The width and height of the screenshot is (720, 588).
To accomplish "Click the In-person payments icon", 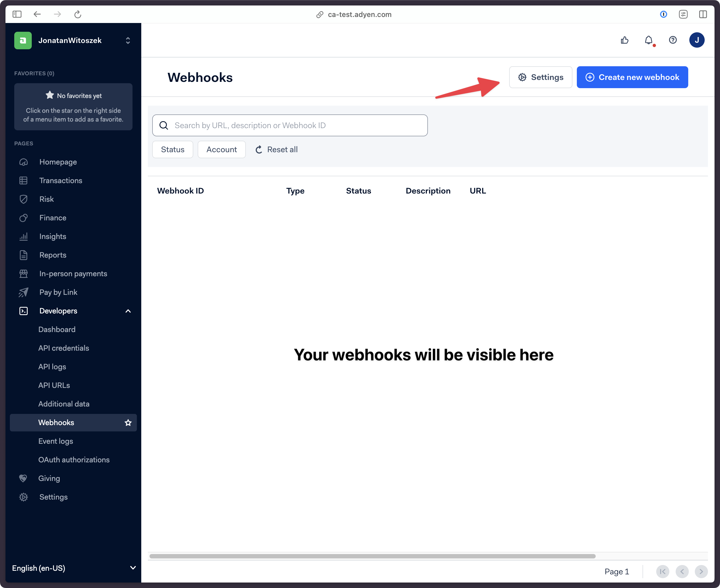I will click(x=23, y=273).
